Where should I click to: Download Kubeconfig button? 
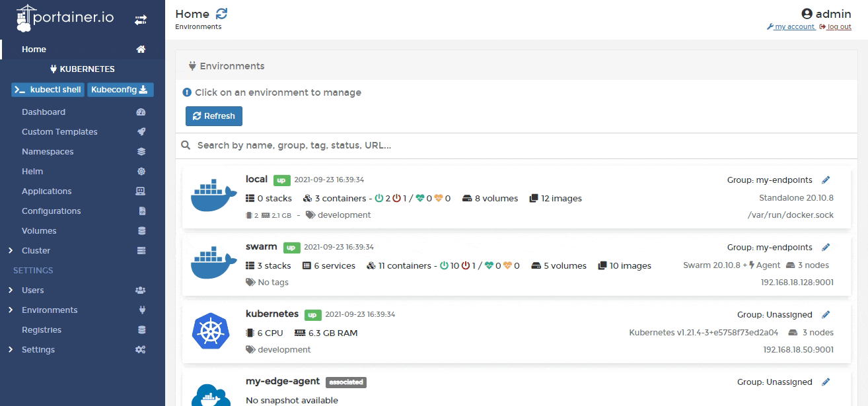[x=120, y=90]
